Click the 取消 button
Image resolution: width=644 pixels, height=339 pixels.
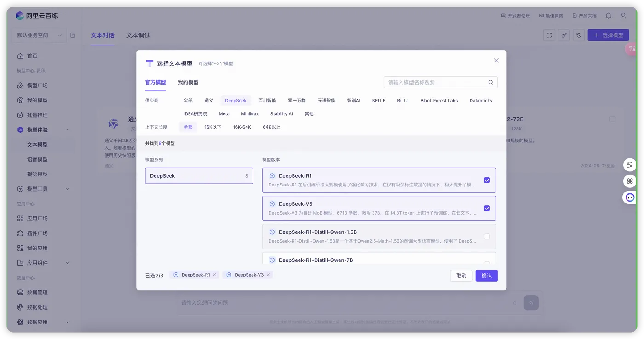461,276
